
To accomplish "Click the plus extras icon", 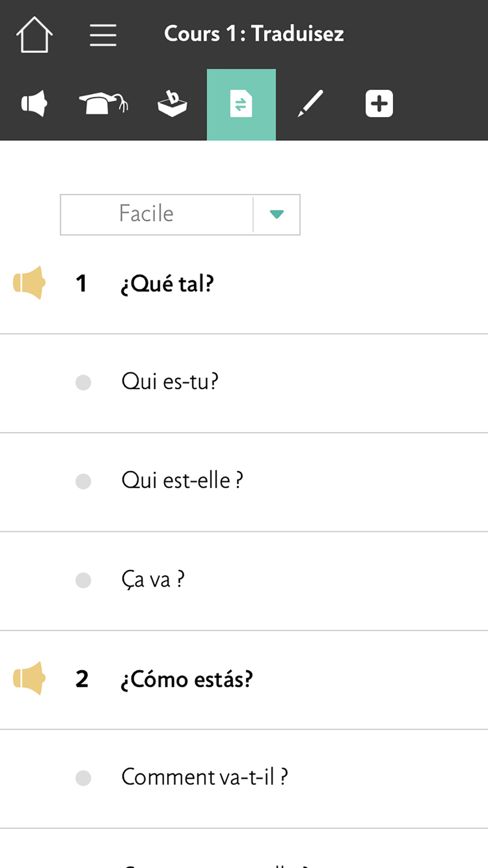I will (x=379, y=103).
